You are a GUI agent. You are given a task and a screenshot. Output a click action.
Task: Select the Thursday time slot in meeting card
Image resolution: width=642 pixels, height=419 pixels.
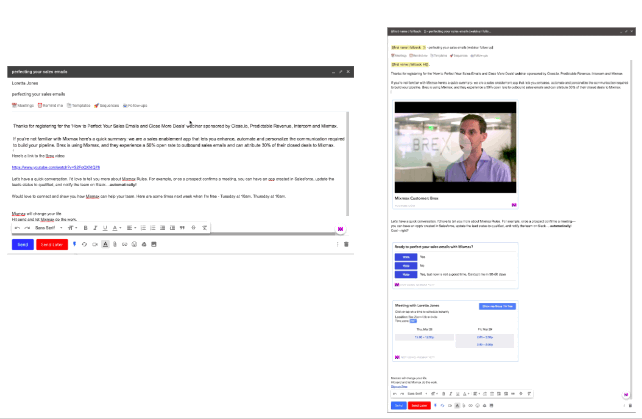coord(424,337)
